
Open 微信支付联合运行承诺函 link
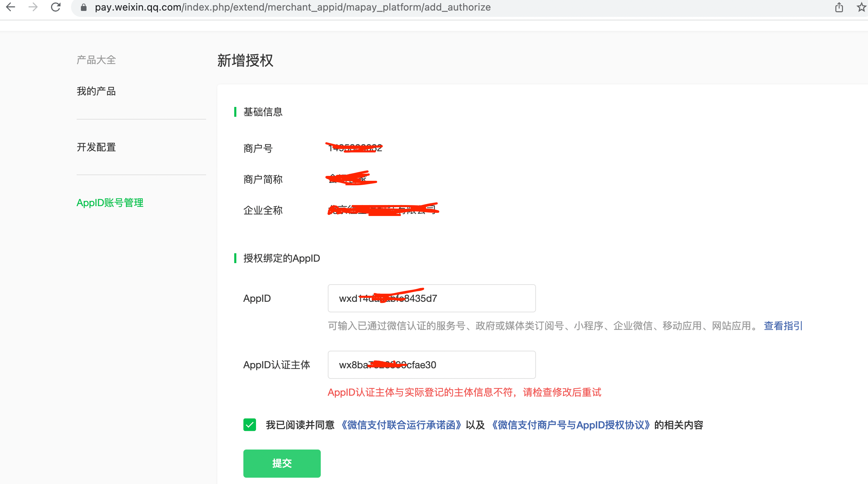(401, 425)
